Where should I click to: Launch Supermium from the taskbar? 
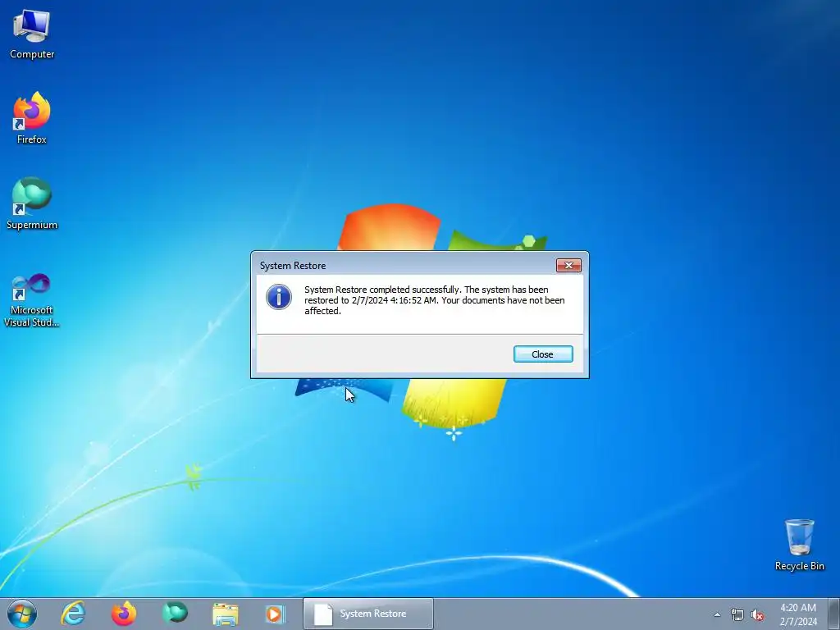[x=175, y=614]
